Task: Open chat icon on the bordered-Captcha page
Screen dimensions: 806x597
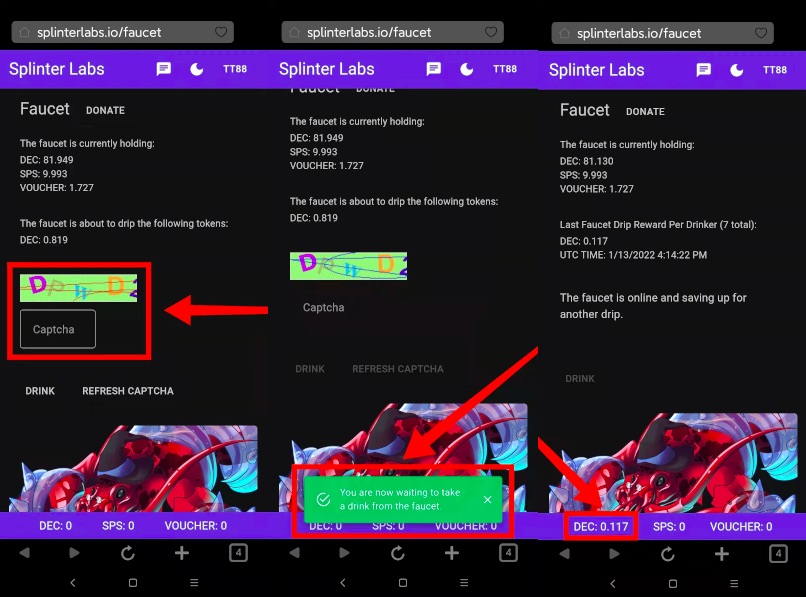Action: point(163,69)
